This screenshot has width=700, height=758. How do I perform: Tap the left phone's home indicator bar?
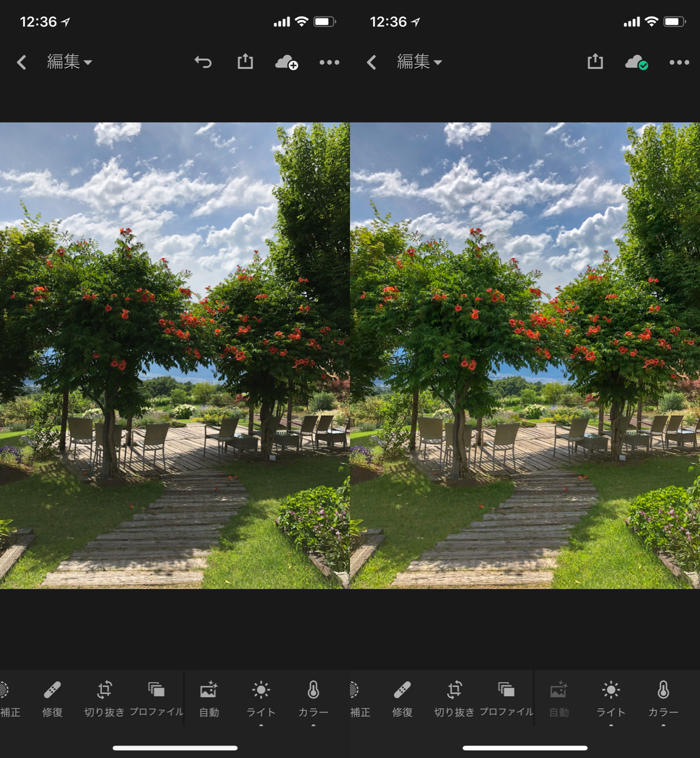point(175,748)
